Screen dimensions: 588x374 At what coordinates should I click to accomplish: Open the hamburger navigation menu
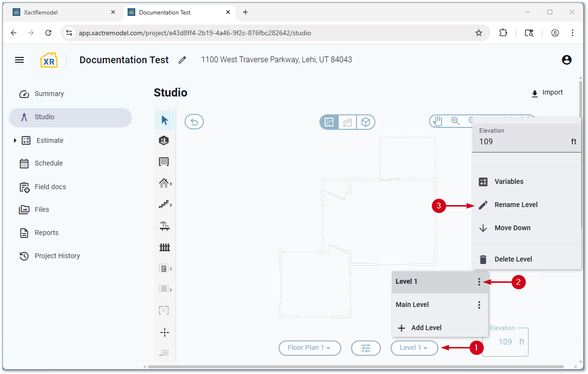coord(19,60)
